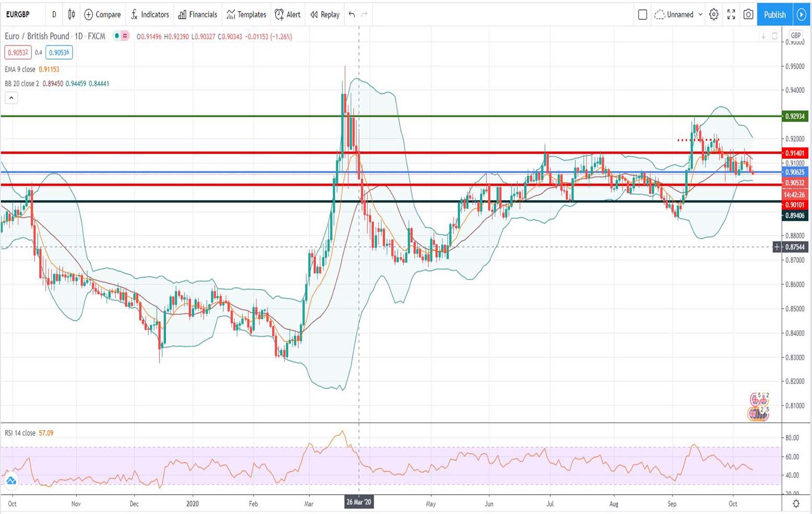Toggle the GBP unit label on the price axis
This screenshot has height=514, width=812.
(795, 35)
